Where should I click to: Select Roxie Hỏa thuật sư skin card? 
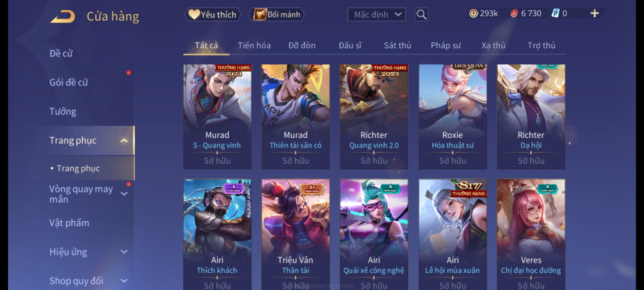[x=453, y=117]
